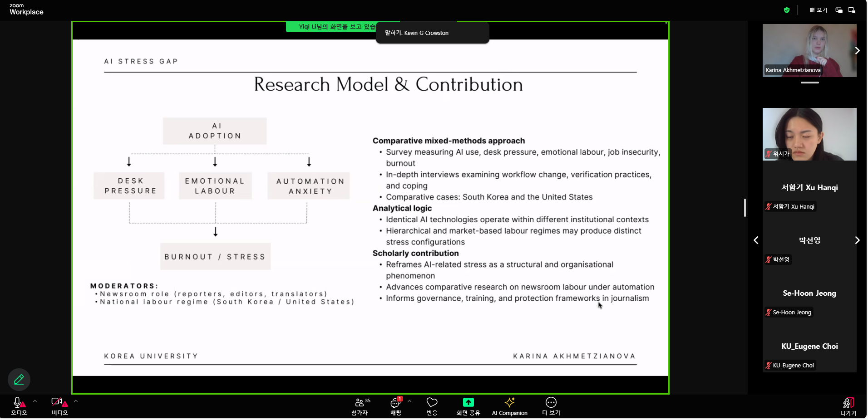Select Karina Akhmetzianova's video thumbnail
Screen dimensions: 868x420
(809, 50)
